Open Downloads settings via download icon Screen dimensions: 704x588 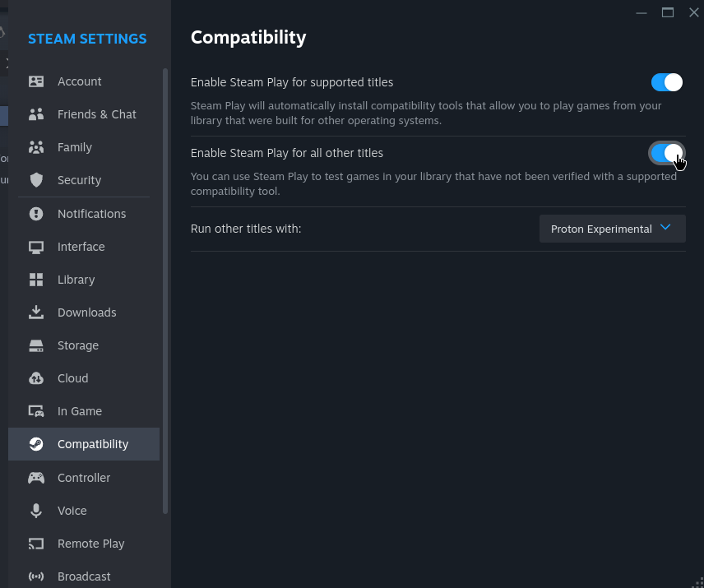tap(36, 313)
